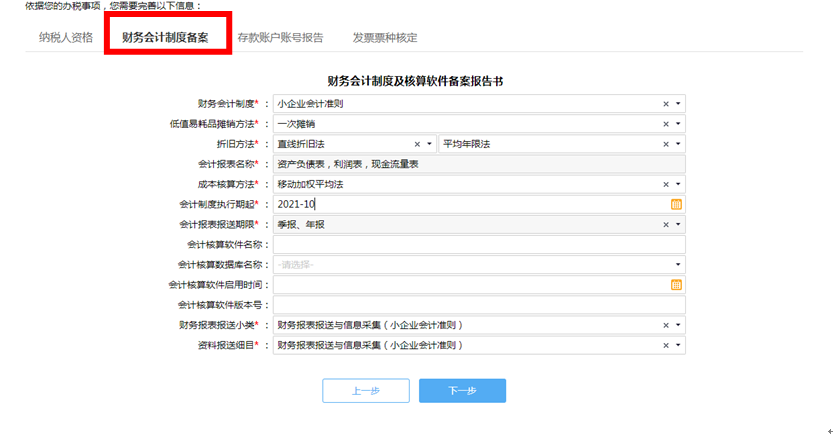Open the 发票票种核定 tab
833x436 pixels.
[385, 38]
